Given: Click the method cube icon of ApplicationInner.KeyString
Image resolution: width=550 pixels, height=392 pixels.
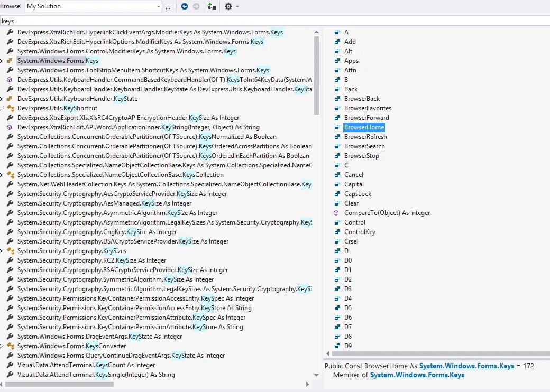Looking at the screenshot, I should (x=10, y=127).
